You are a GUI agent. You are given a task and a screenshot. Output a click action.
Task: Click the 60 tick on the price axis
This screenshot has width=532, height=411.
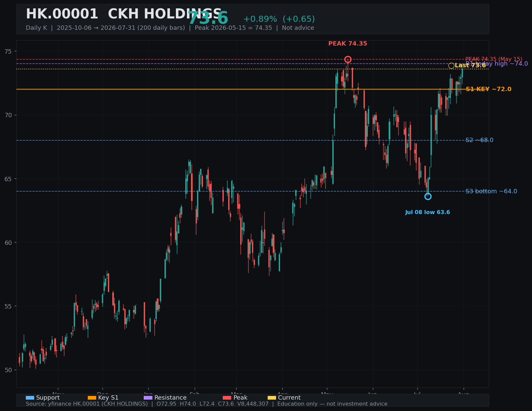(8, 243)
